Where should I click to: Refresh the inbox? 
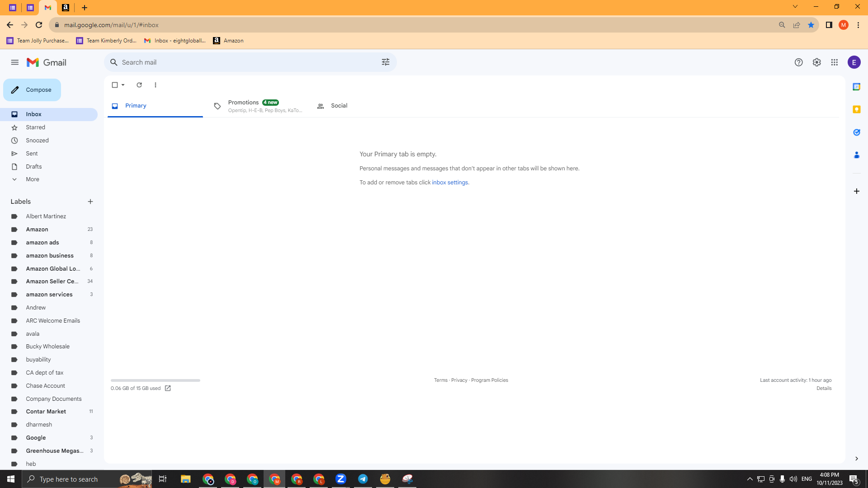[x=139, y=85]
